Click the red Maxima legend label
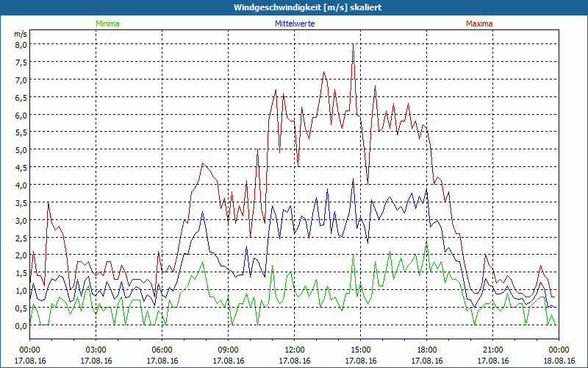 [479, 24]
